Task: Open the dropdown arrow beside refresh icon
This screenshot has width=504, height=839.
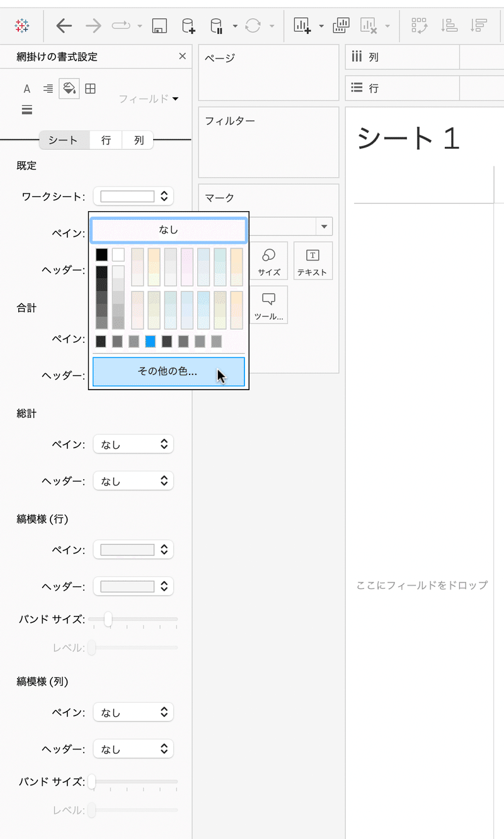Action: click(272, 26)
